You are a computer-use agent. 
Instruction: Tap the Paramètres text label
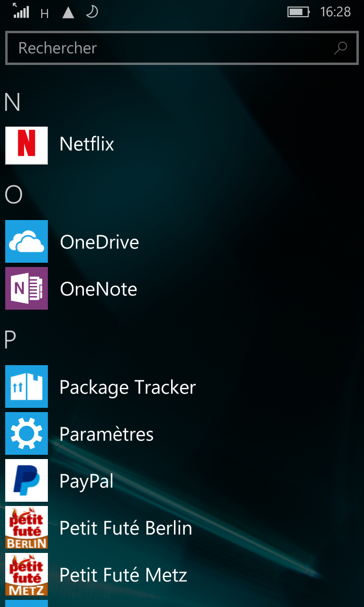click(107, 434)
